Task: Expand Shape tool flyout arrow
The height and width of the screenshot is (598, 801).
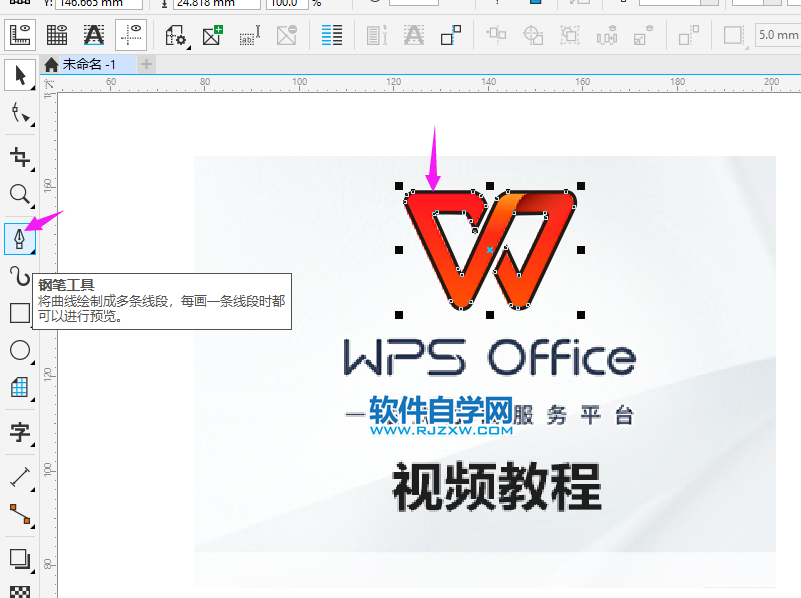Action: click(x=33, y=125)
